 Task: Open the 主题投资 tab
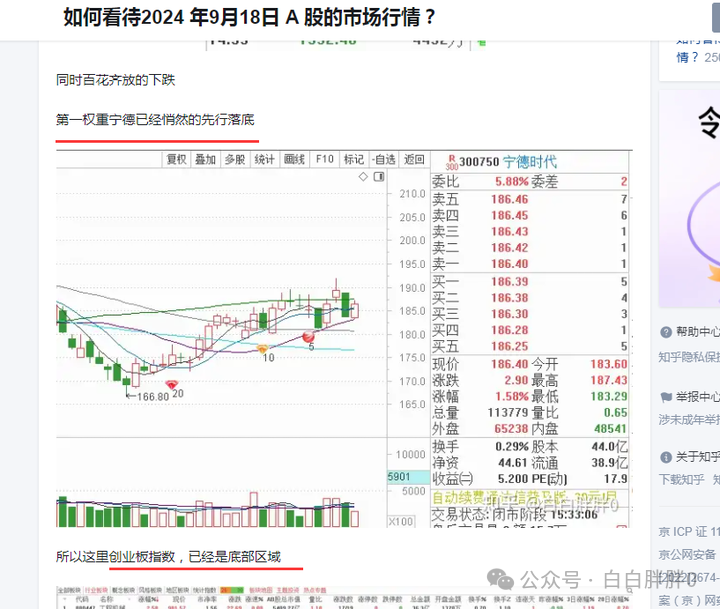coord(287,590)
